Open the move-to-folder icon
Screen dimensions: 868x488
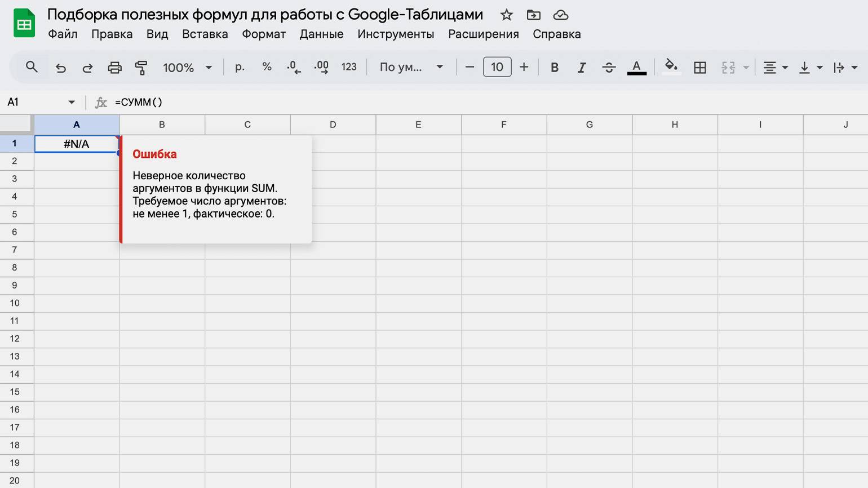533,15
